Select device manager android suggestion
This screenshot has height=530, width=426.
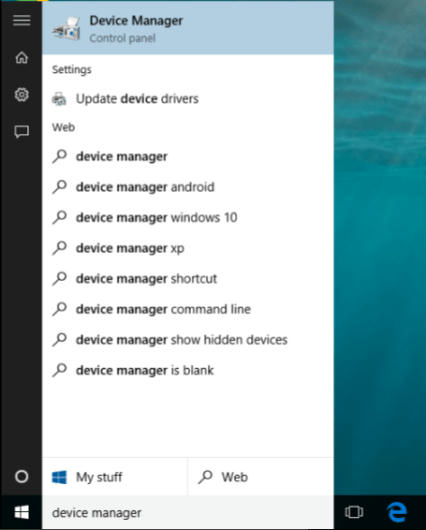point(188,187)
